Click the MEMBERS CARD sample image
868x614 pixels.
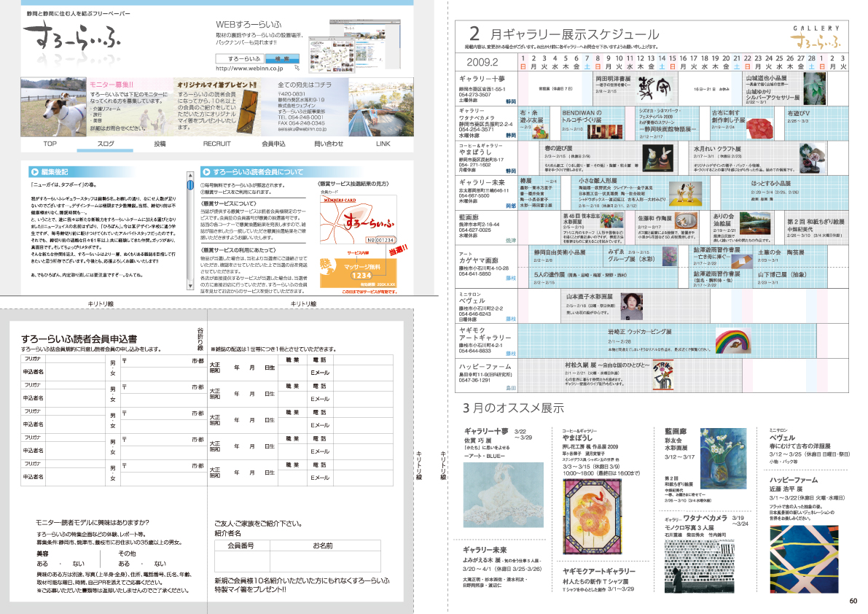tap(358, 220)
